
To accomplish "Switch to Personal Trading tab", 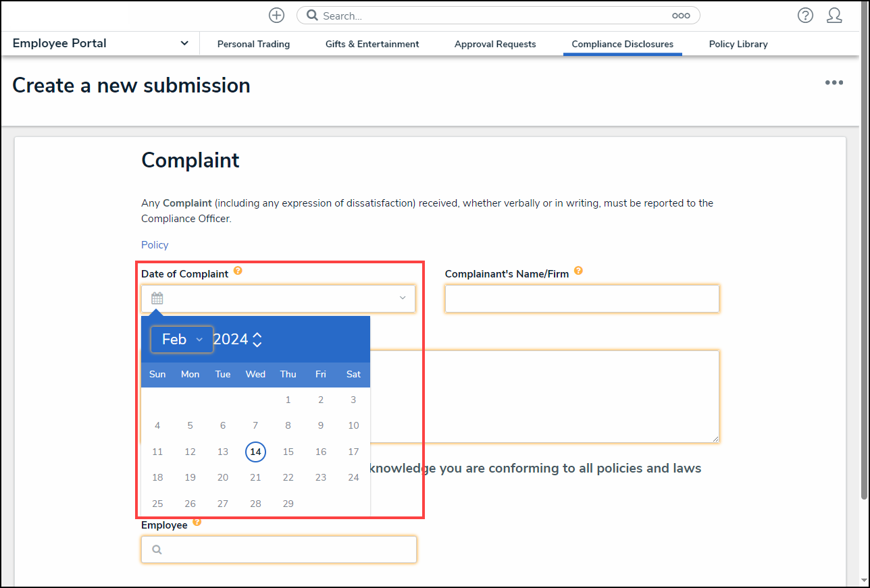I will (x=253, y=44).
